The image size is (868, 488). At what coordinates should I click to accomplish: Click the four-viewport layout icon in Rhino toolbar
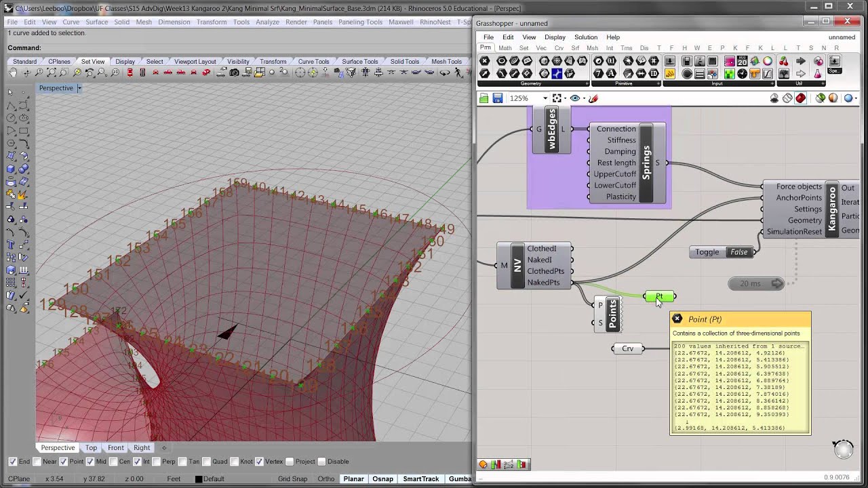[x=259, y=73]
